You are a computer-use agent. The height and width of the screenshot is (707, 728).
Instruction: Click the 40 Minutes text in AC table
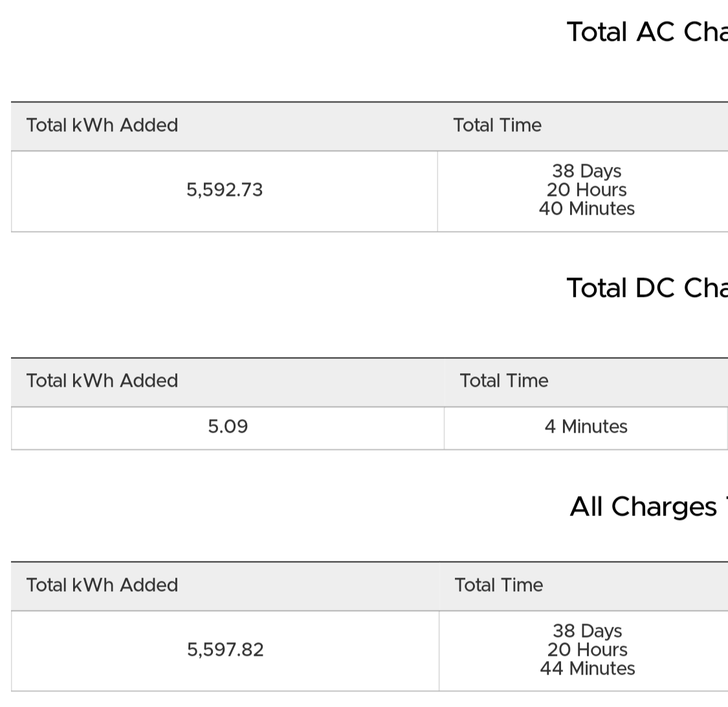(x=587, y=208)
